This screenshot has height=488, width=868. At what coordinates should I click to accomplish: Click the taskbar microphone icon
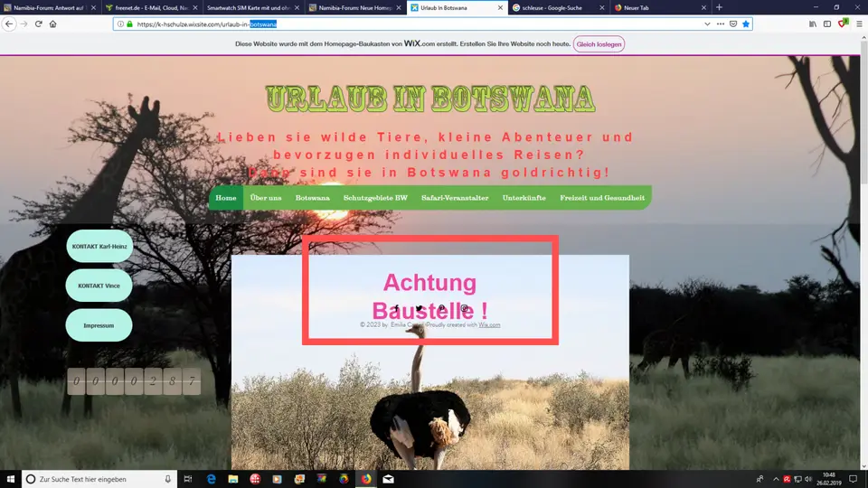pos(168,479)
